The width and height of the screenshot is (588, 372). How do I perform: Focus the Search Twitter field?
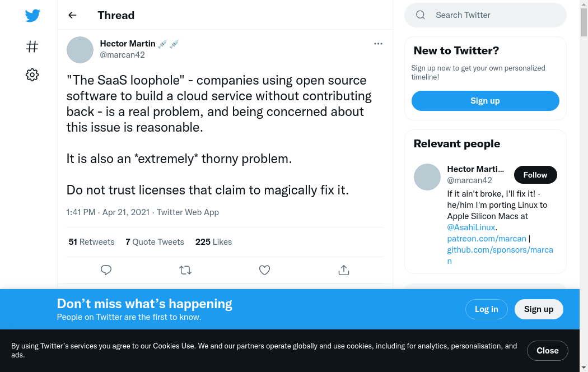493,15
